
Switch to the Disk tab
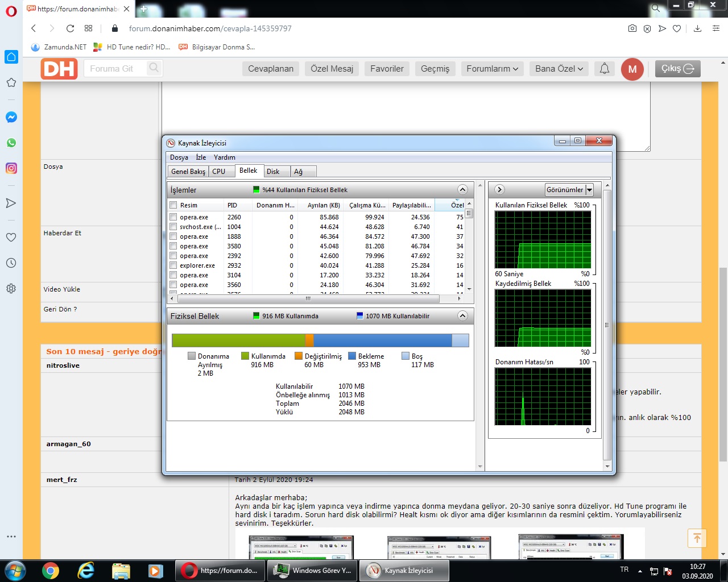pyautogui.click(x=274, y=172)
